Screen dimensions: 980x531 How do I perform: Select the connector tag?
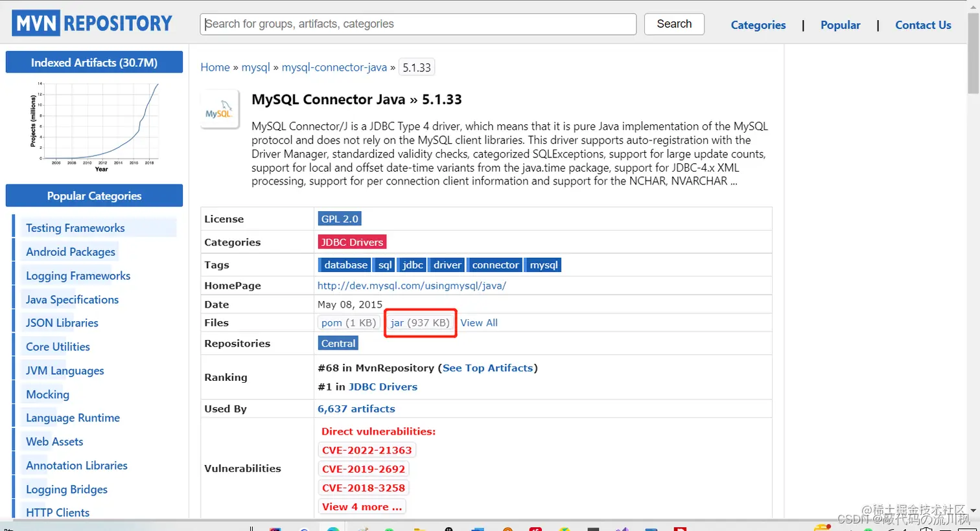pos(495,265)
